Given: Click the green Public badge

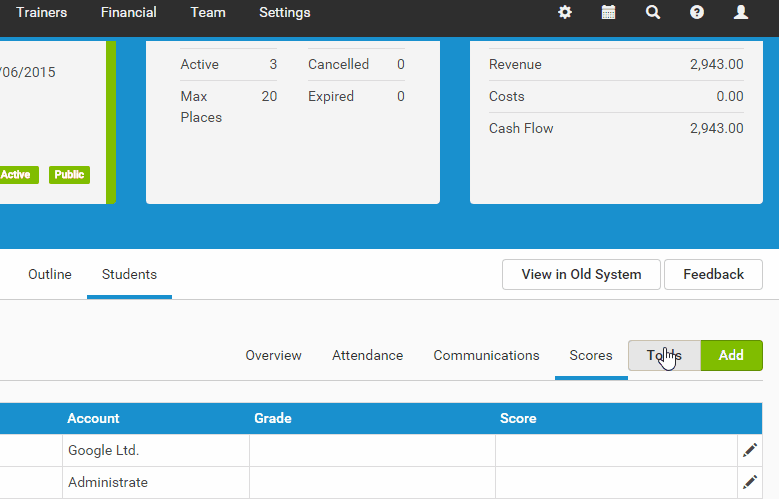Looking at the screenshot, I should [69, 175].
